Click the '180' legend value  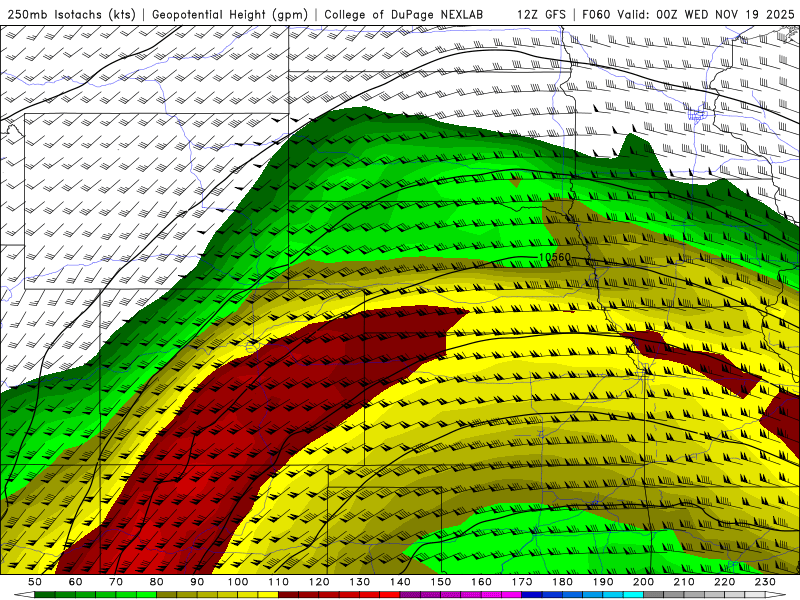[x=562, y=582]
